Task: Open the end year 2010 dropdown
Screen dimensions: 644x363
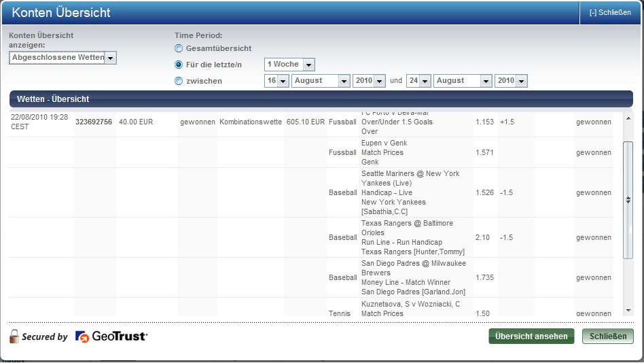Action: pos(511,81)
